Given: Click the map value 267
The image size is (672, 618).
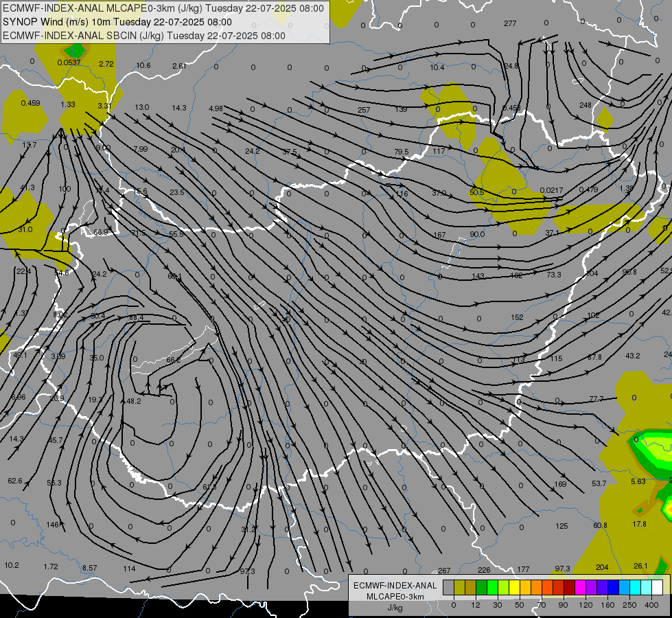Looking at the screenshot, I should tap(444, 571).
